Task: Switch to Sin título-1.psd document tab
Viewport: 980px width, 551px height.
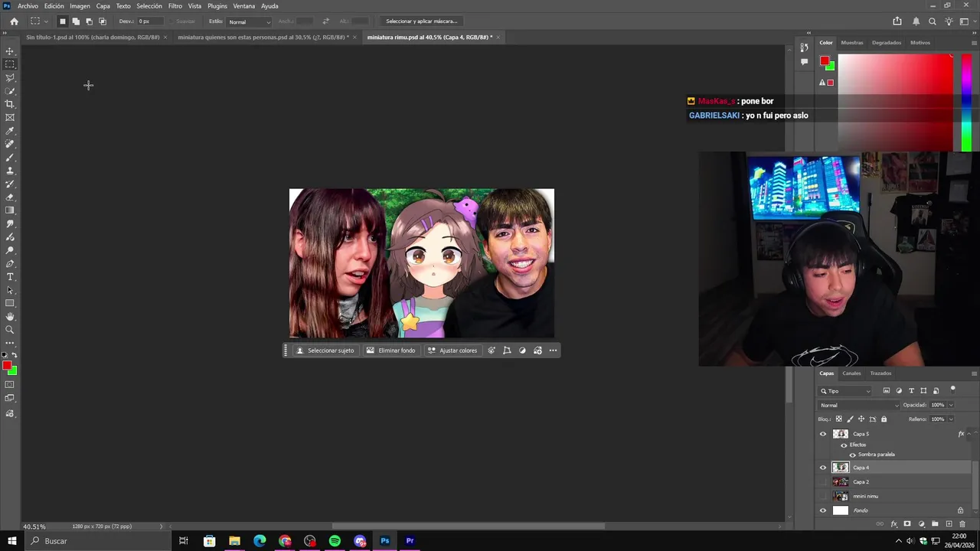Action: click(93, 37)
